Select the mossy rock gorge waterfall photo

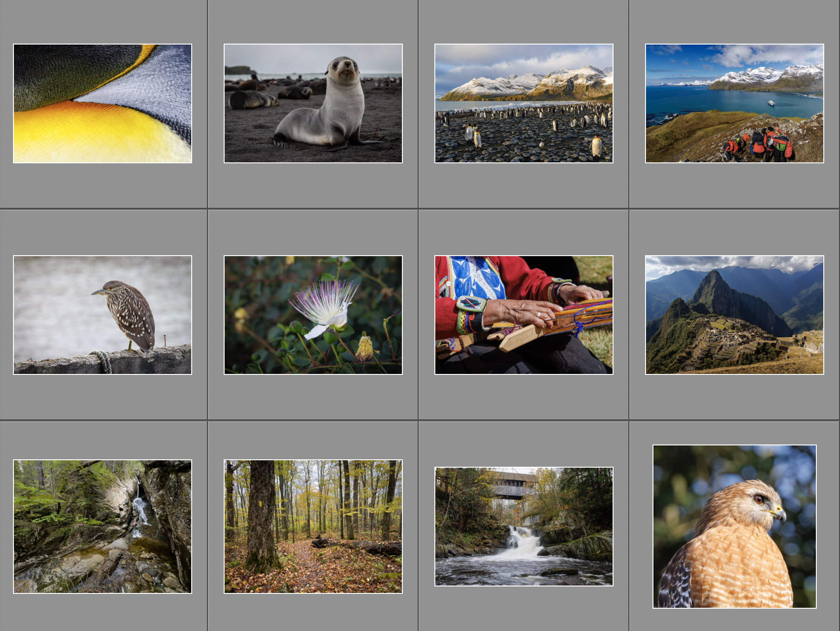pos(102,527)
